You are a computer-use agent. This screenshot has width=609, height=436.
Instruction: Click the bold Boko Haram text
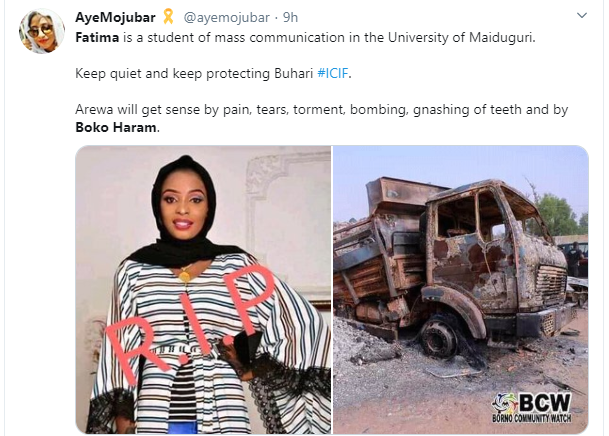tap(116, 127)
